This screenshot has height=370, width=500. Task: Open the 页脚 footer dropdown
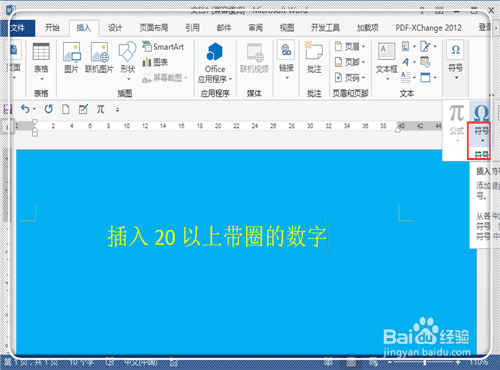coord(350,62)
